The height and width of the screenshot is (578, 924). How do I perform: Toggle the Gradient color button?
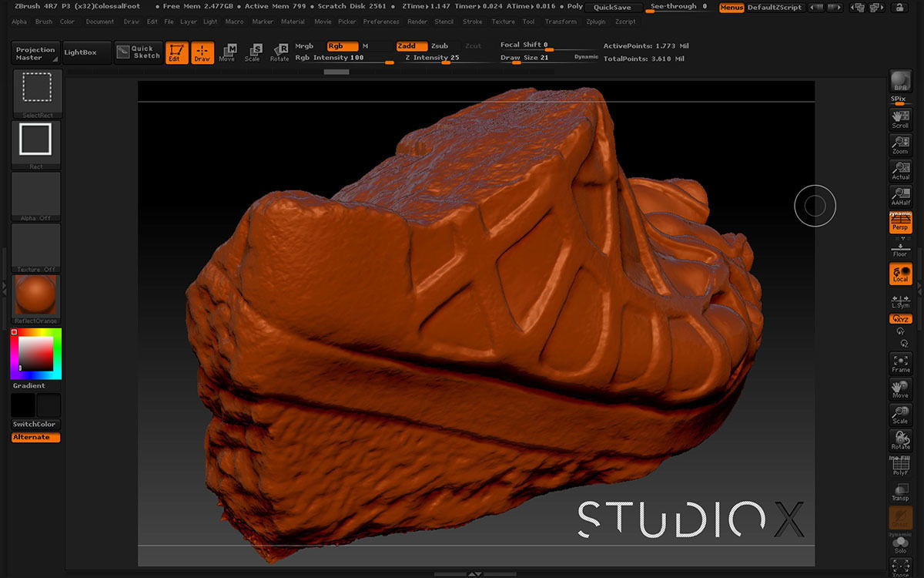click(x=36, y=385)
